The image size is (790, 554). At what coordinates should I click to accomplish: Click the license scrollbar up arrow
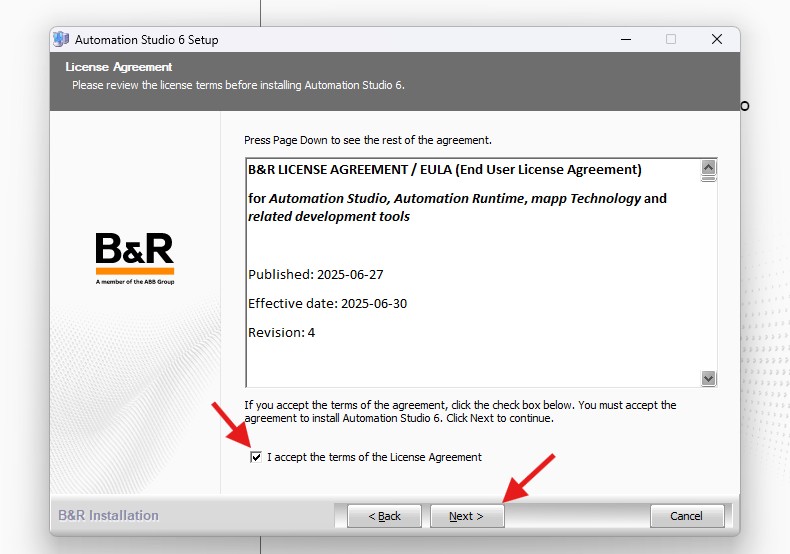point(708,167)
